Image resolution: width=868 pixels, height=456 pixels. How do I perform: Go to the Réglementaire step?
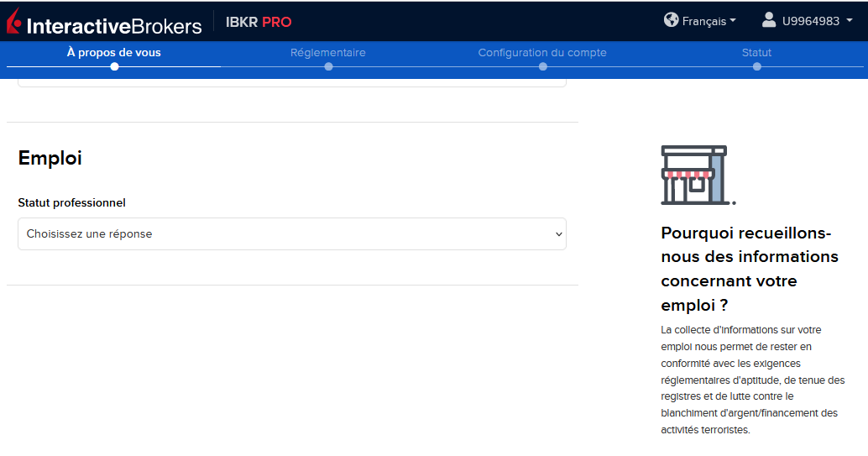click(x=327, y=53)
